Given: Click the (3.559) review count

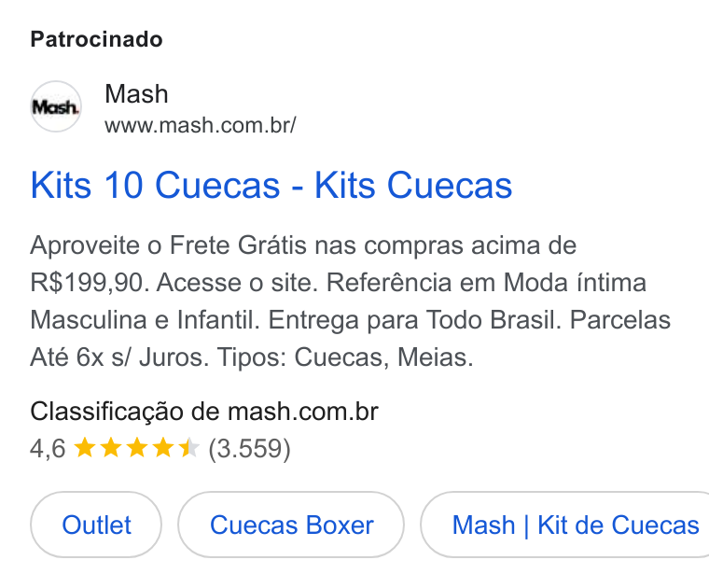Looking at the screenshot, I should [249, 449].
